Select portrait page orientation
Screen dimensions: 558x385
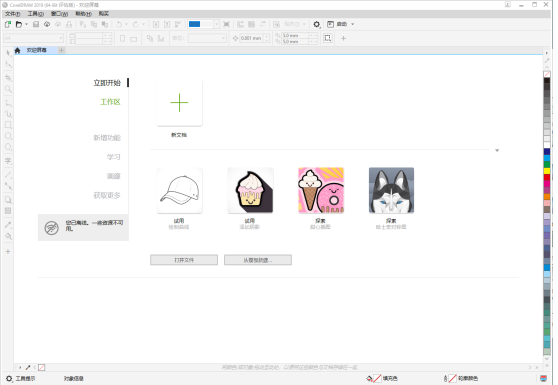coord(122,38)
